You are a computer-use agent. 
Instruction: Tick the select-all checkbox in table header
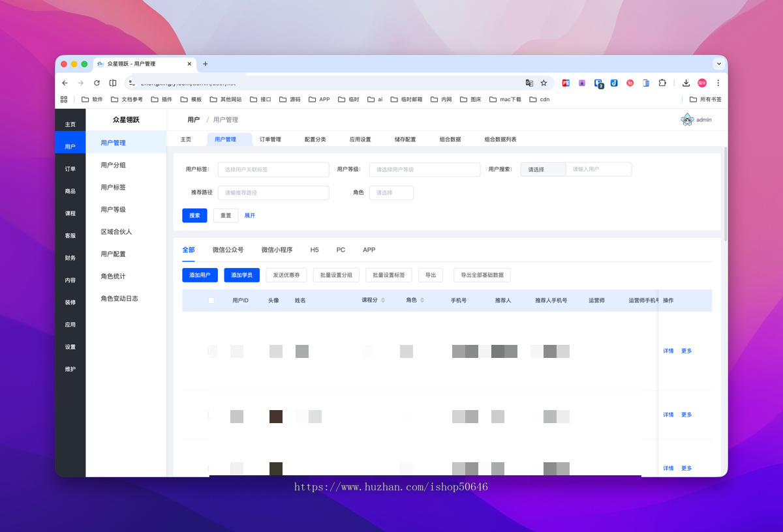(x=211, y=301)
